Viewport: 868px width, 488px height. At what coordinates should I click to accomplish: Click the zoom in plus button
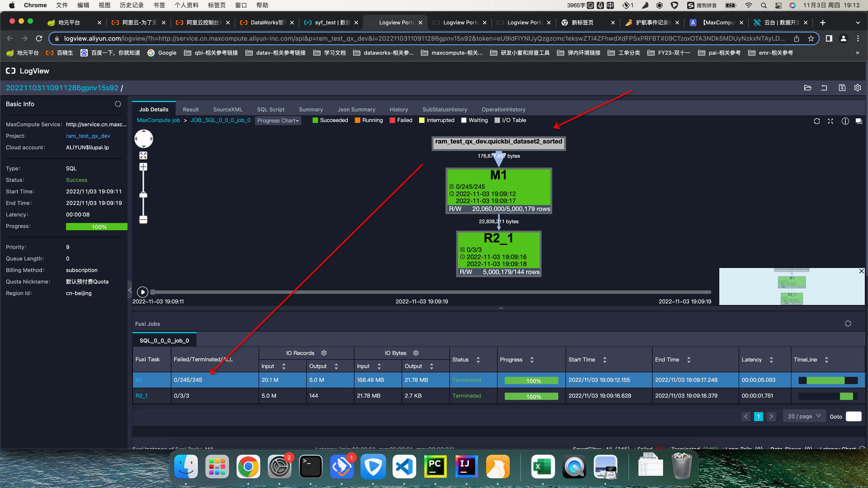(x=143, y=167)
